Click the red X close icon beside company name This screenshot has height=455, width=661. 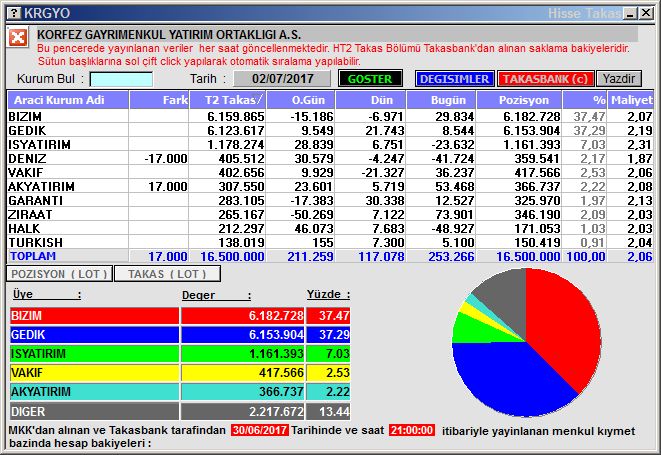(x=18, y=38)
